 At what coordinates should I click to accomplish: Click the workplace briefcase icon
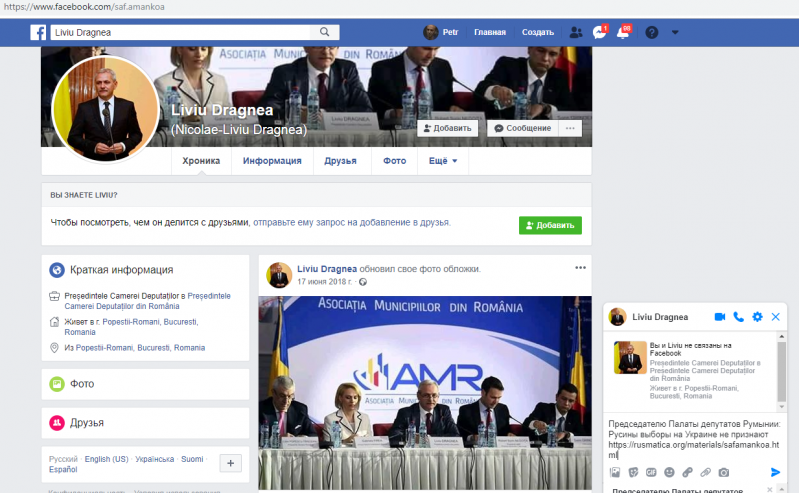[x=55, y=296]
